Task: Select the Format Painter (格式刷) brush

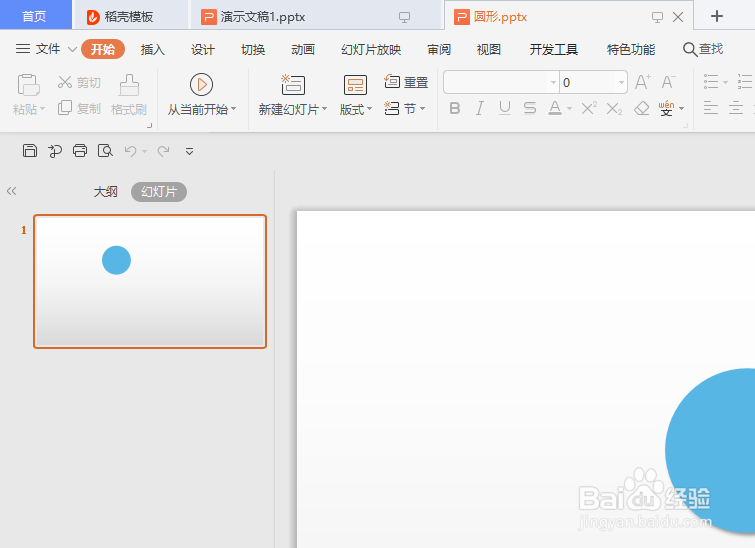Action: (129, 85)
